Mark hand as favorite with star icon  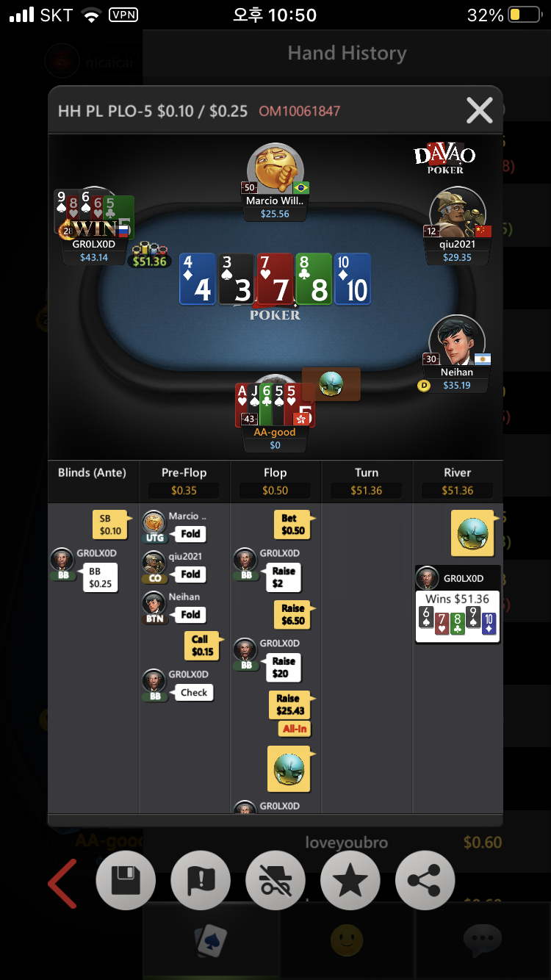(x=350, y=880)
